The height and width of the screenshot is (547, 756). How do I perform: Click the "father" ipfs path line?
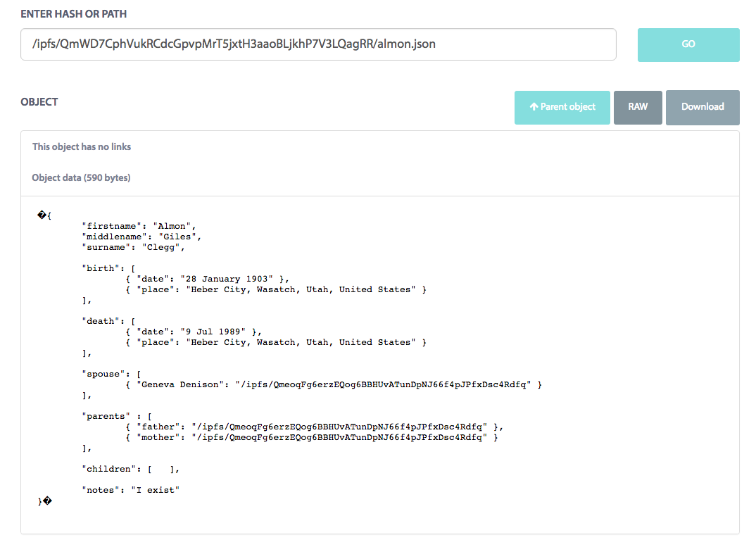(x=315, y=427)
